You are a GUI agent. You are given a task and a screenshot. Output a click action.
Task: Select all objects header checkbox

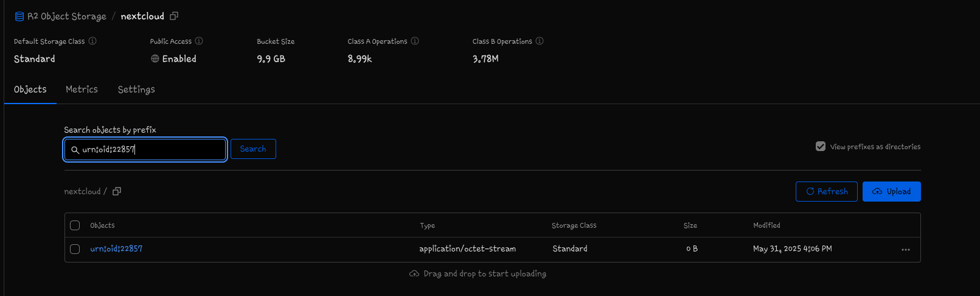pos(75,225)
